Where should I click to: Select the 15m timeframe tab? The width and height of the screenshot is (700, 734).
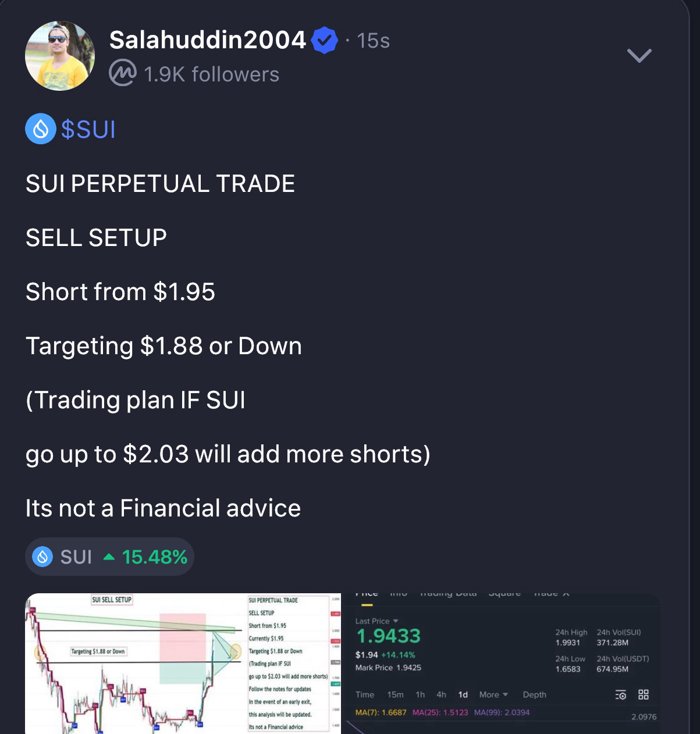point(395,694)
